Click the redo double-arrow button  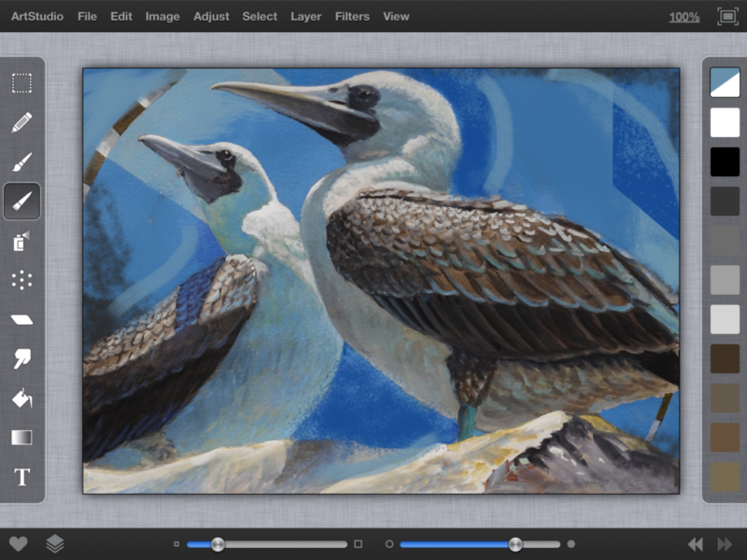coord(725,544)
